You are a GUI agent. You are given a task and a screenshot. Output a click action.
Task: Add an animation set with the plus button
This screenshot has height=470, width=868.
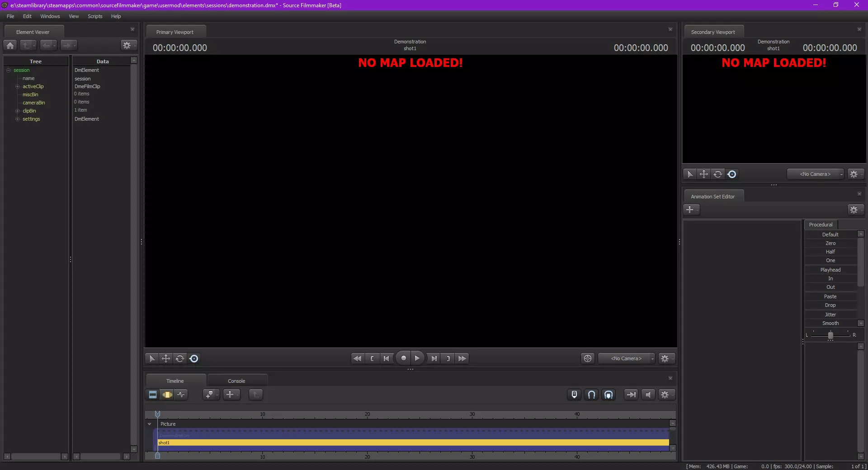click(x=691, y=210)
